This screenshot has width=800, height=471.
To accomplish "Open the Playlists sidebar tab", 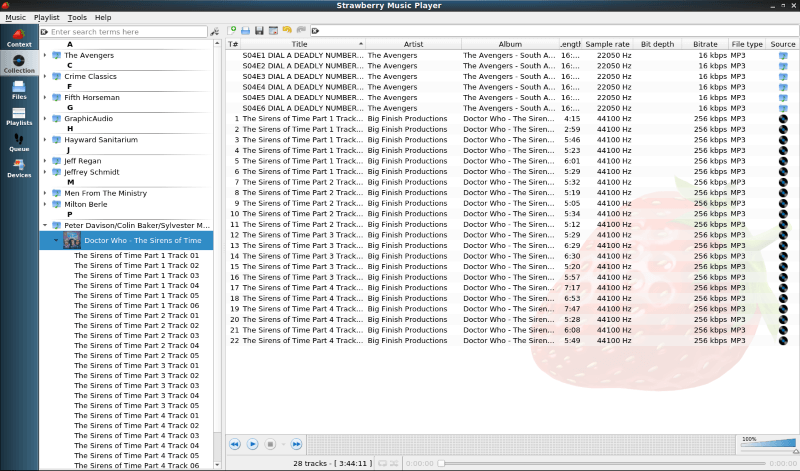I will [x=19, y=116].
